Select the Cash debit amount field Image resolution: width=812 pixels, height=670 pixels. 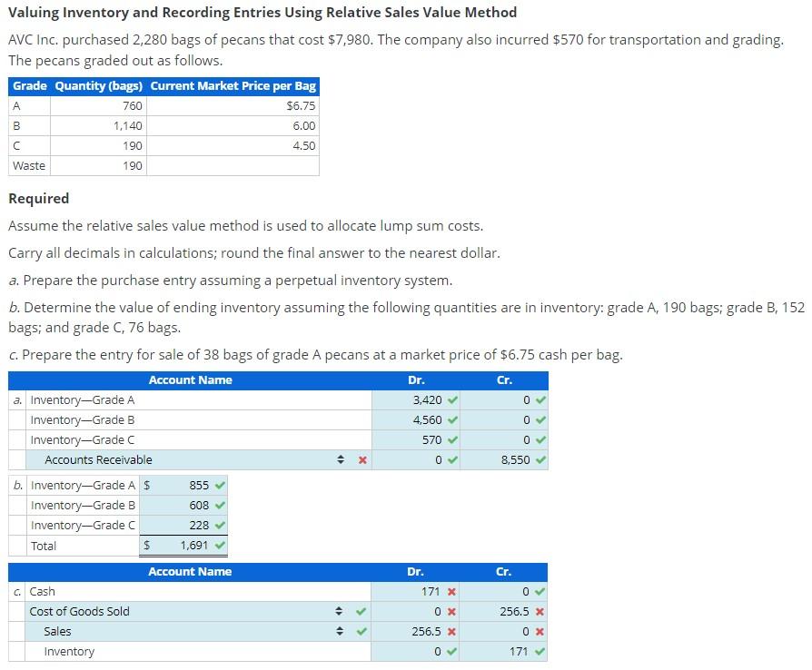click(x=427, y=590)
